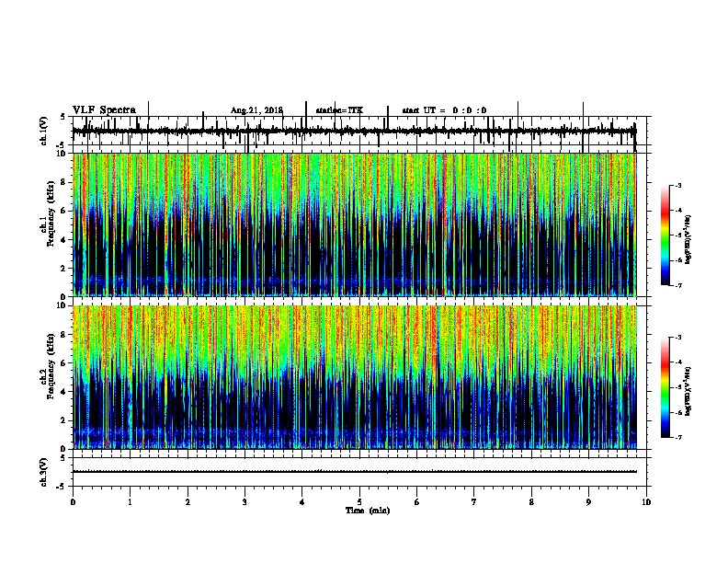Click the ch.2 spectrogram color scale bar
The width and height of the screenshot is (728, 563).
(x=665, y=387)
